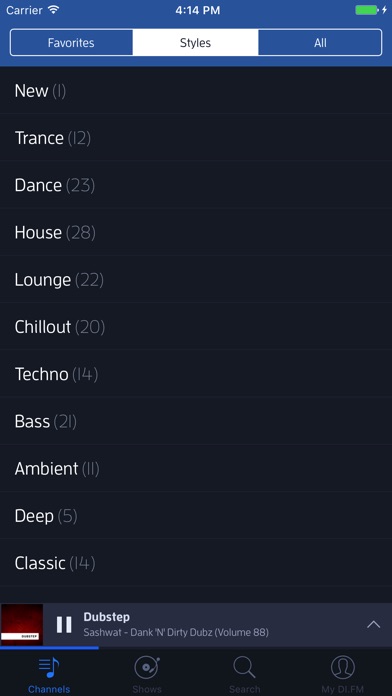
Task: Tap the battery icon in status bar
Action: coord(366,10)
